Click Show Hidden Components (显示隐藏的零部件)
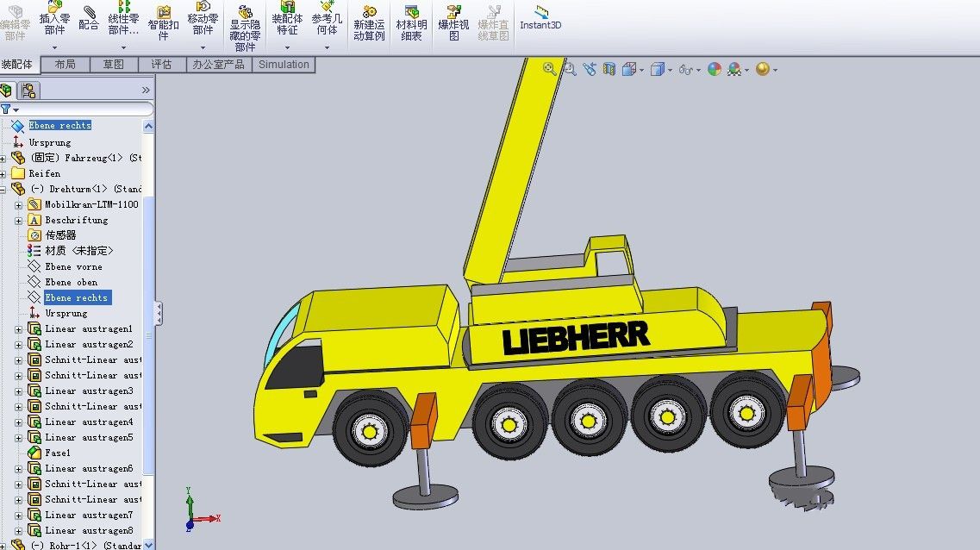 coord(245,28)
